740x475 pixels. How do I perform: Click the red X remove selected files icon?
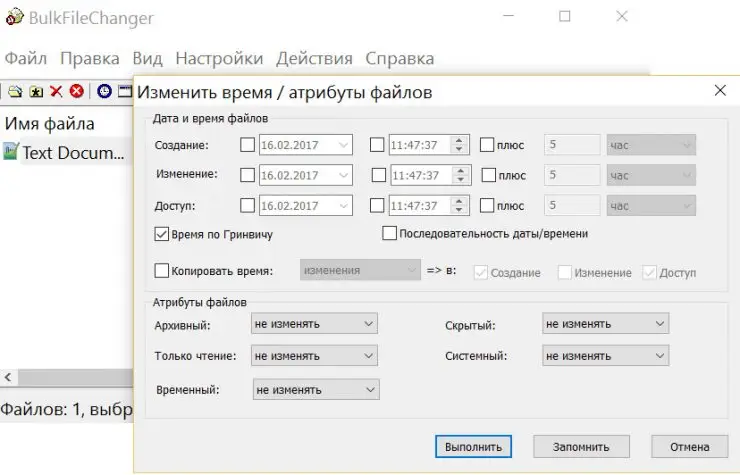coord(56,91)
